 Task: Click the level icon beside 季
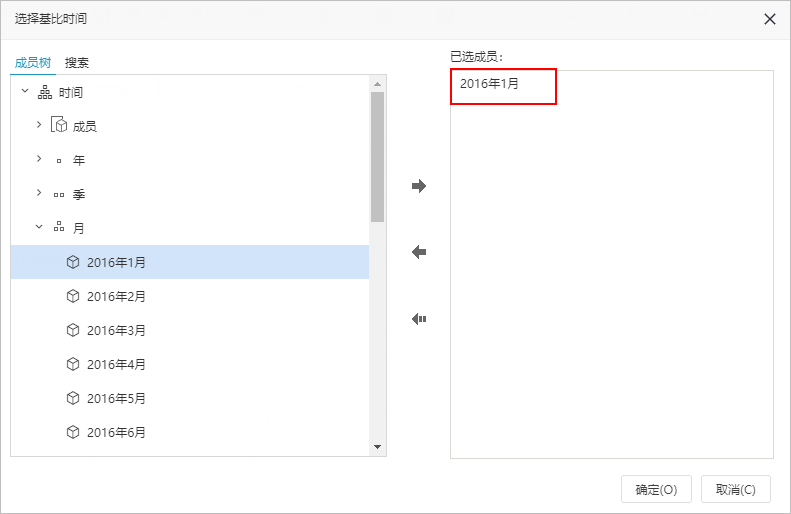tap(59, 195)
